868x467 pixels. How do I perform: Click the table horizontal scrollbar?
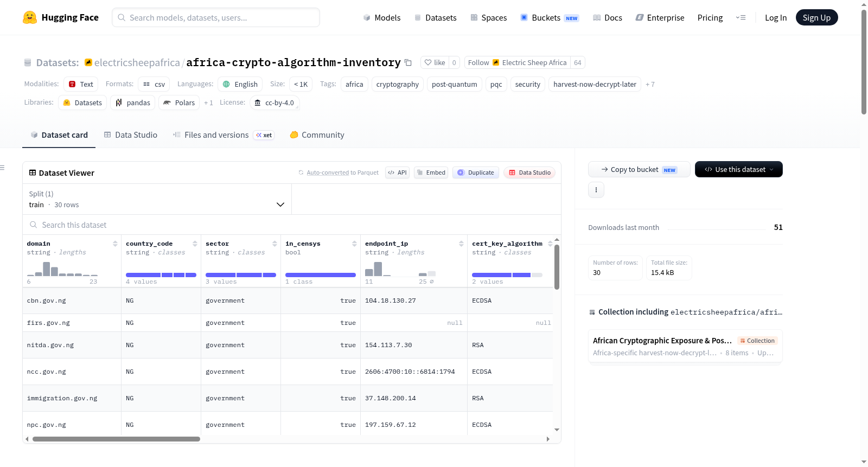tap(116, 439)
